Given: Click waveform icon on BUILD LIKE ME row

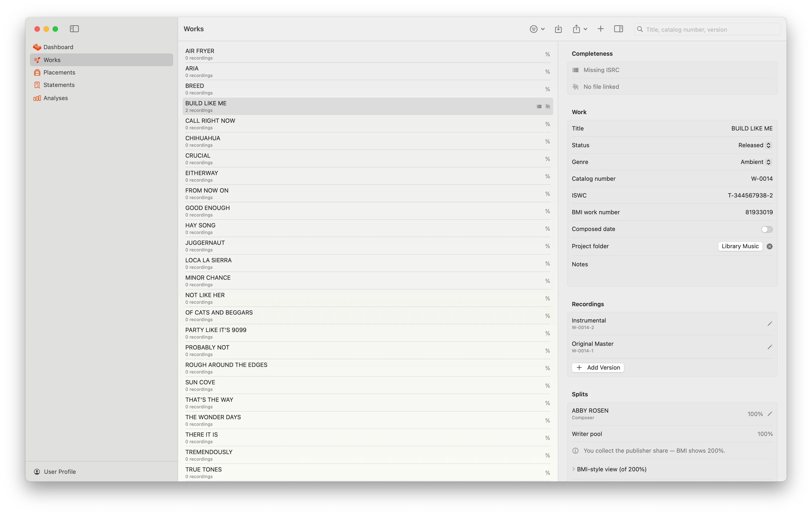Looking at the screenshot, I should pos(548,106).
